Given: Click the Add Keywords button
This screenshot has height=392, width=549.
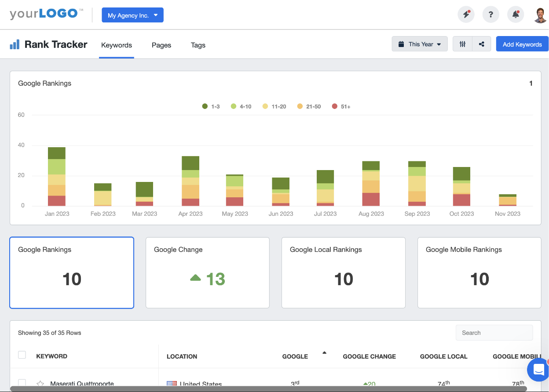Looking at the screenshot, I should [x=522, y=44].
